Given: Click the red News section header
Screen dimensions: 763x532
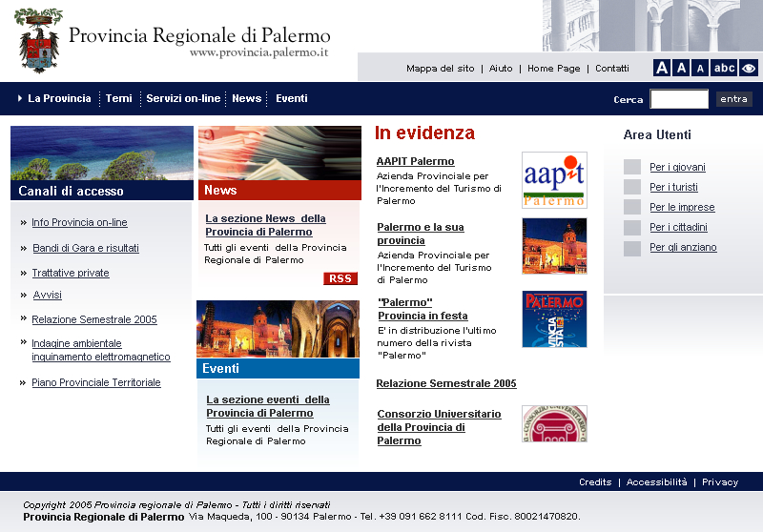Looking at the screenshot, I should 279,190.
